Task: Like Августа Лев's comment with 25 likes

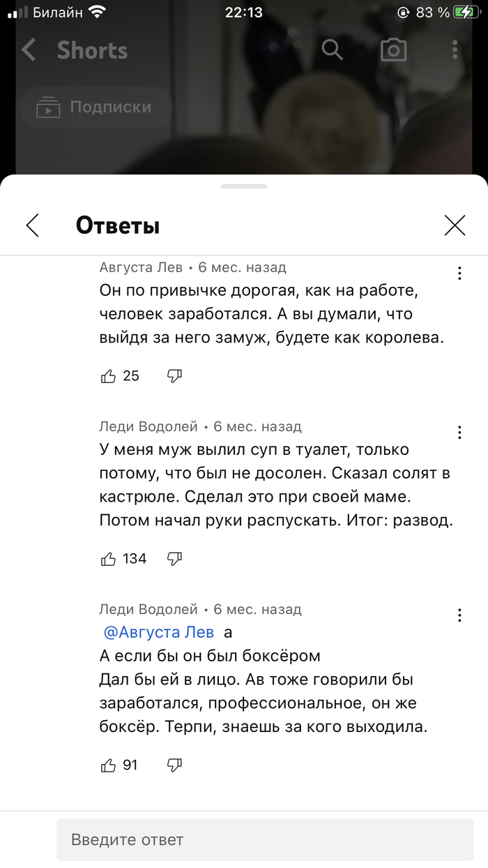Action: (x=109, y=377)
